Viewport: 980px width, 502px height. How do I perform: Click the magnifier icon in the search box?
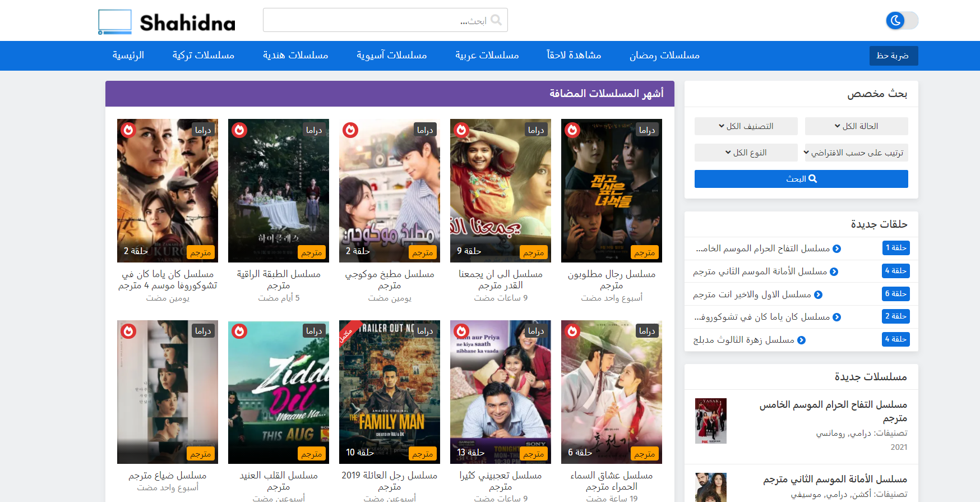click(x=496, y=20)
